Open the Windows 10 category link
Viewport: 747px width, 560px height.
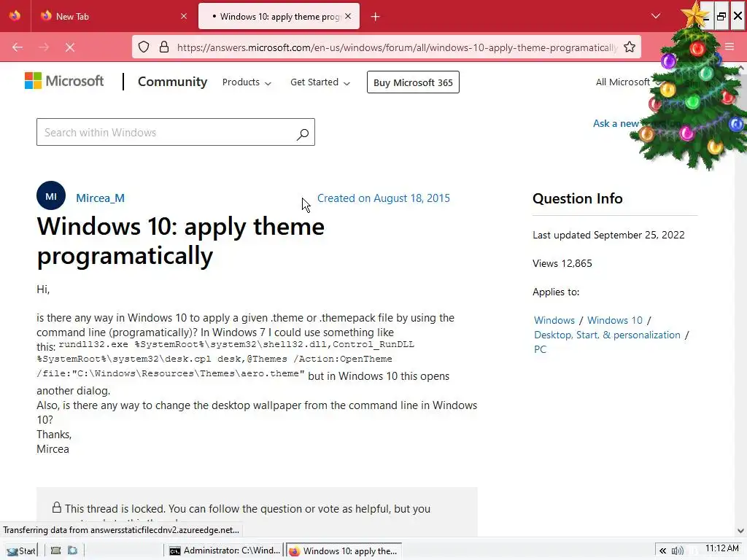point(614,321)
